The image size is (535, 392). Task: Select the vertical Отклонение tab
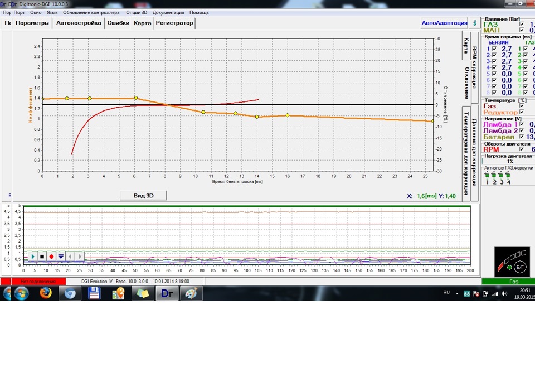pyautogui.click(x=466, y=83)
